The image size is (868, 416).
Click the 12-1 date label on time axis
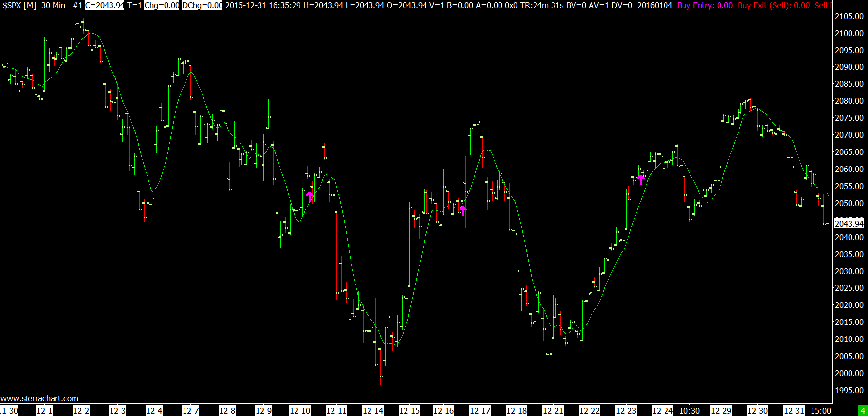[44, 411]
